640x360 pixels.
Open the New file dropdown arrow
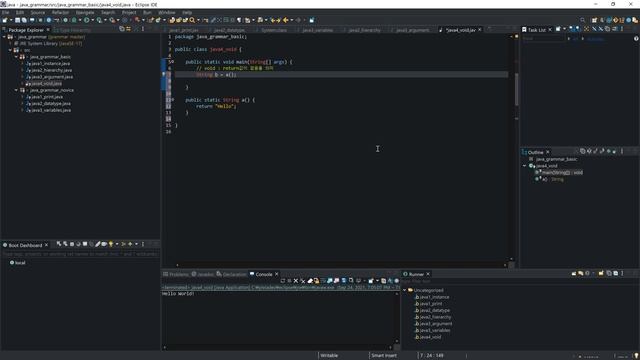coord(11,20)
